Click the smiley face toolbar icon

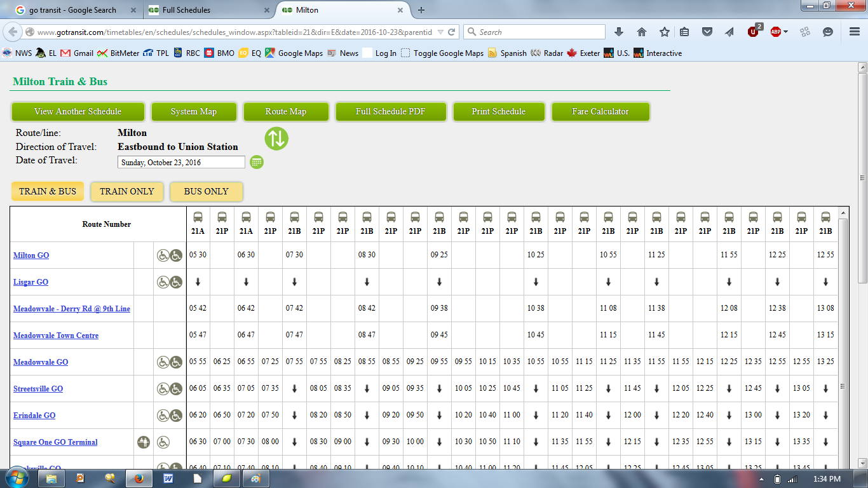click(x=828, y=32)
